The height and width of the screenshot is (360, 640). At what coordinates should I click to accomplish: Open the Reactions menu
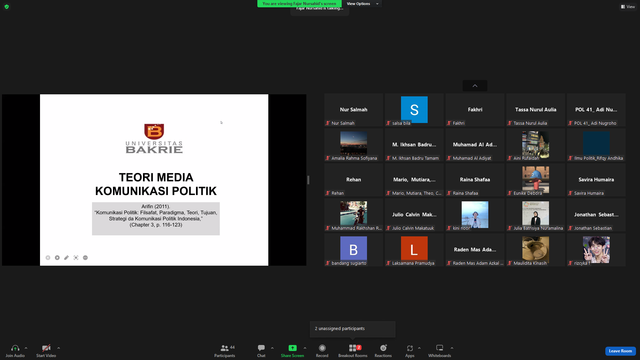coord(383,351)
